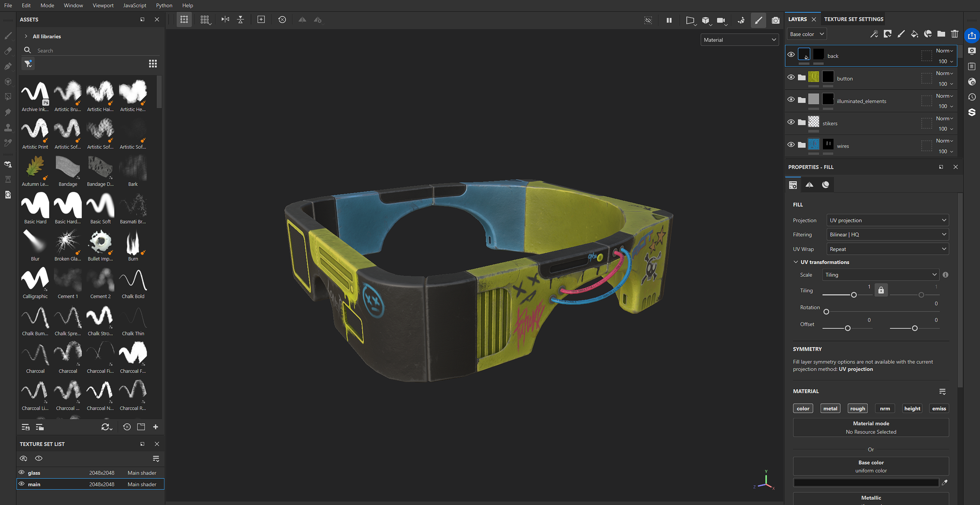The width and height of the screenshot is (980, 505).
Task: Add a fill layer using bucket icon
Action: tap(914, 34)
